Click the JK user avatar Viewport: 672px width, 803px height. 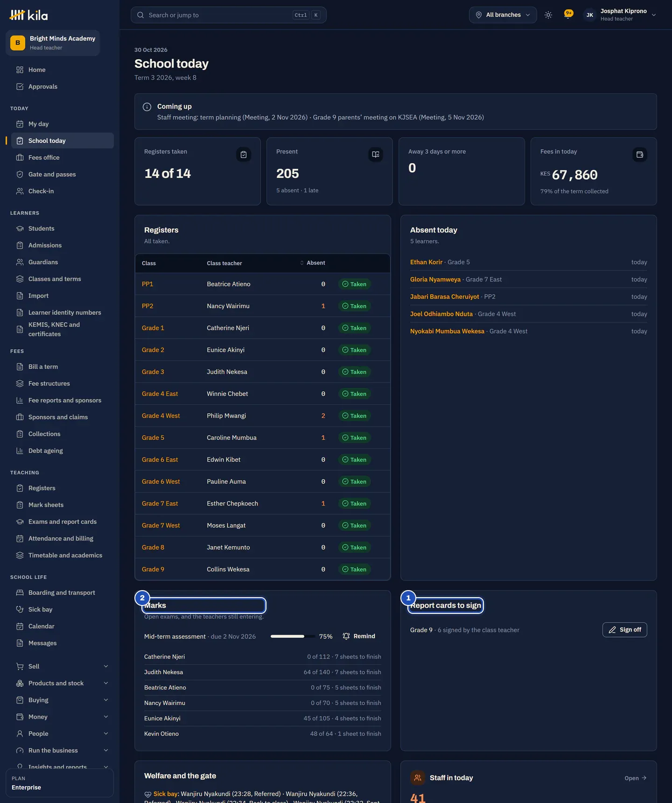click(x=590, y=15)
